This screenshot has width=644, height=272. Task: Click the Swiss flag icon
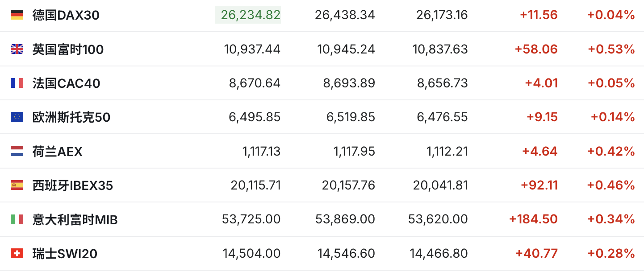click(17, 254)
